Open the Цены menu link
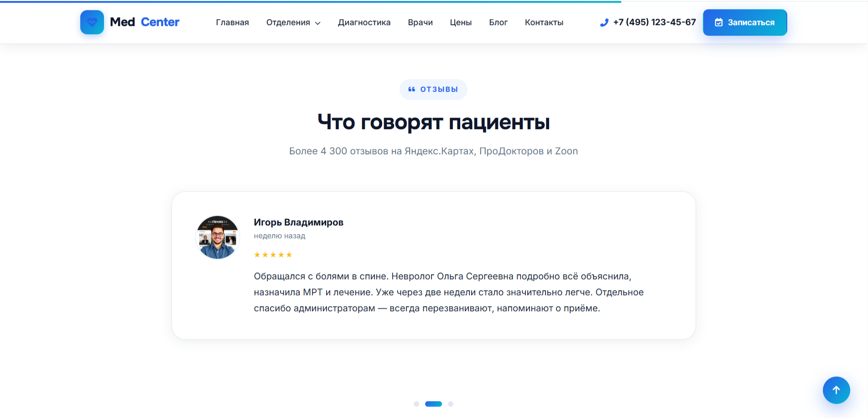Screen dimensions: 868x418 pos(461,22)
